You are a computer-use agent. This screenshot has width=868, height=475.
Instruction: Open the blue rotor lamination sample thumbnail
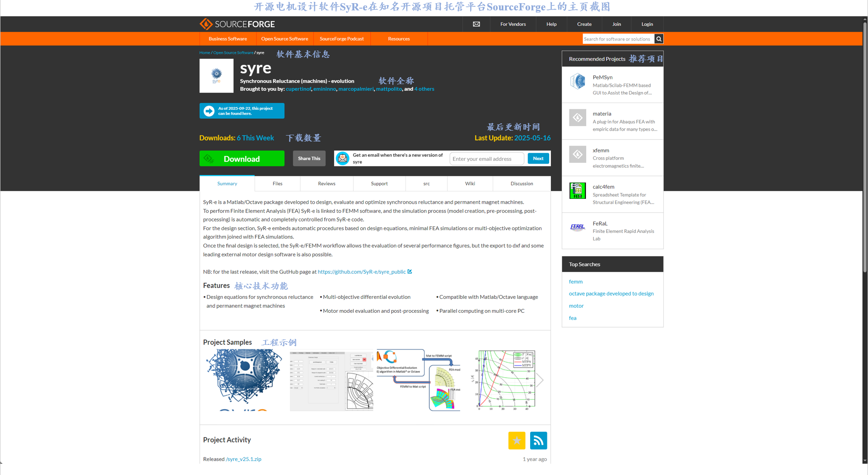[243, 380]
